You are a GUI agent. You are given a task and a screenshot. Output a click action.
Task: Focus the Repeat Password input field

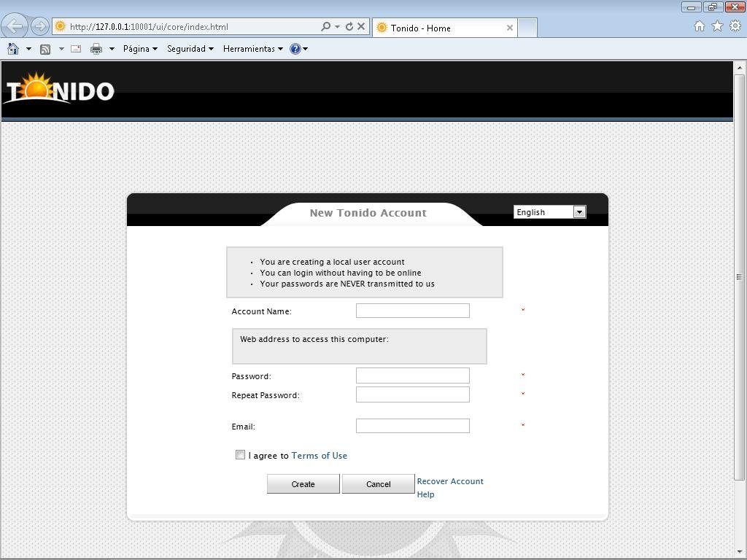[x=413, y=394]
